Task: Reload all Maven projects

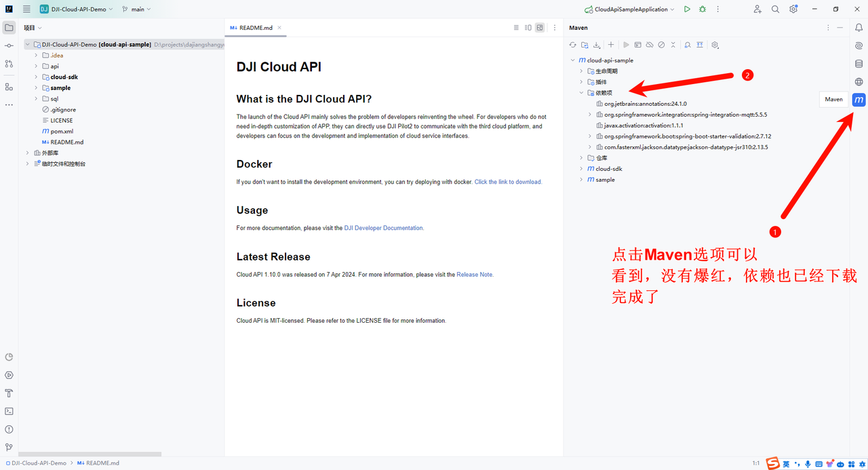Action: 572,45
